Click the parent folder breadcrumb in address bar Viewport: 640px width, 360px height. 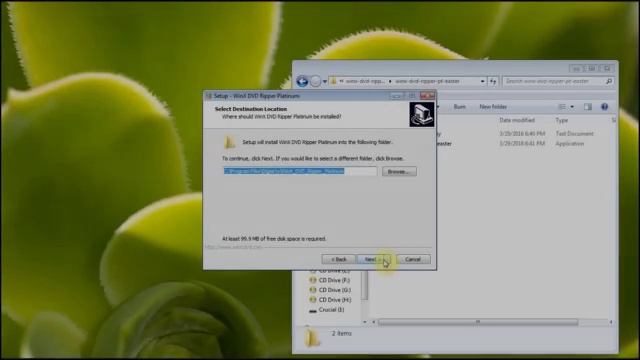(x=364, y=81)
